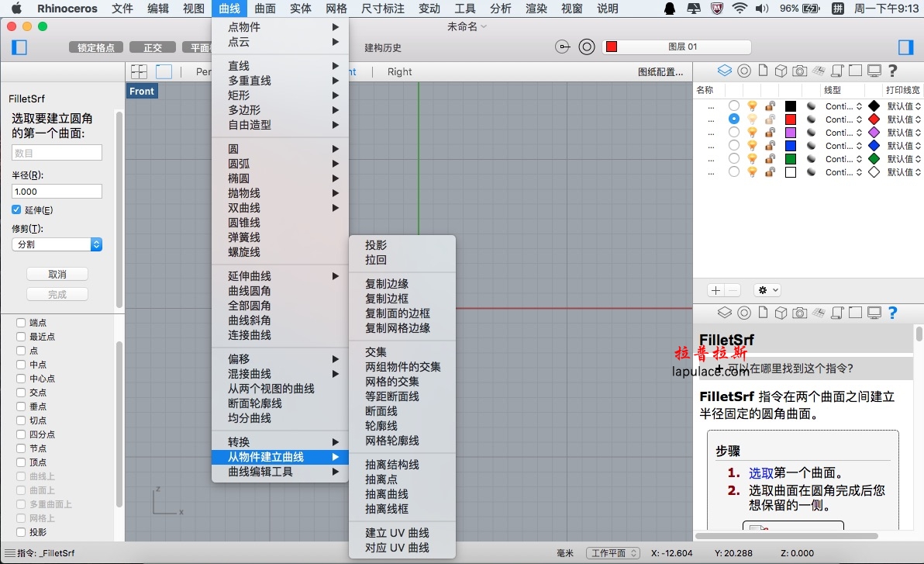
Task: Uncheck the 延伸(E) checkbox
Action: click(16, 210)
